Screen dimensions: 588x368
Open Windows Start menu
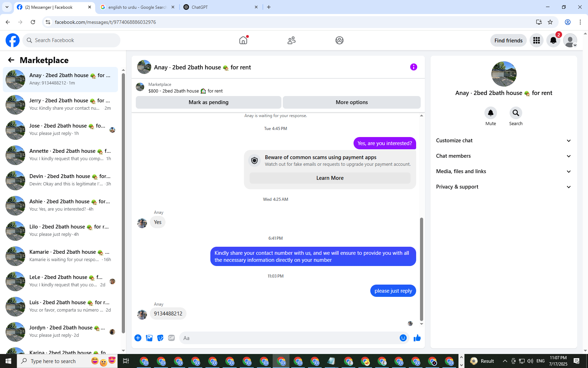(x=8, y=361)
